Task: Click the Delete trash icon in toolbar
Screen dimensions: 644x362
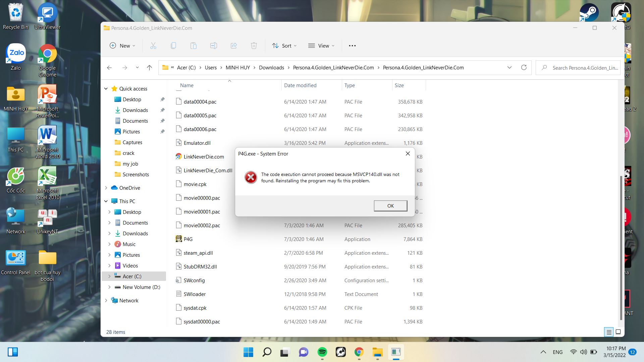Action: [x=254, y=46]
